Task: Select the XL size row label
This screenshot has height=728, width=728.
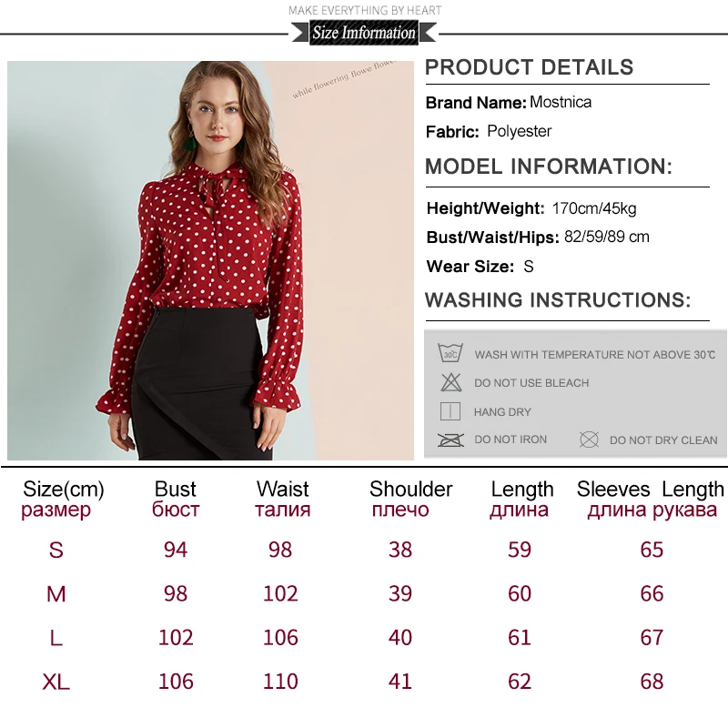Action: [56, 682]
